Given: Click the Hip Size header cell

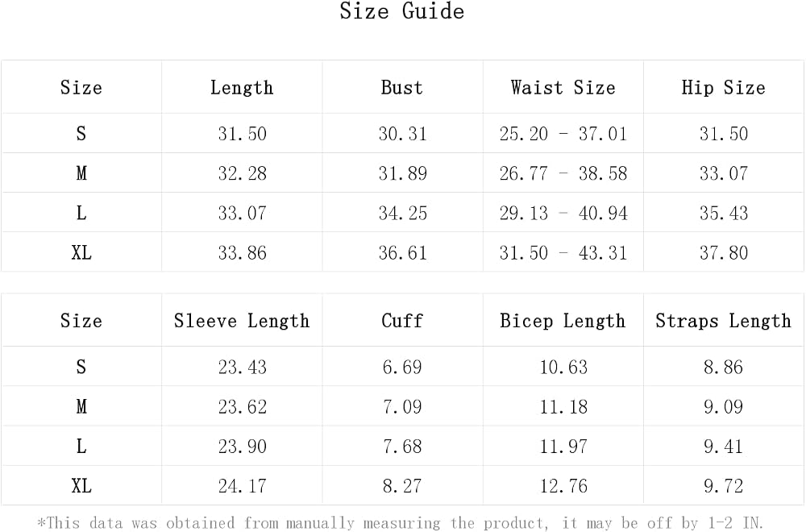Looking at the screenshot, I should tap(723, 87).
